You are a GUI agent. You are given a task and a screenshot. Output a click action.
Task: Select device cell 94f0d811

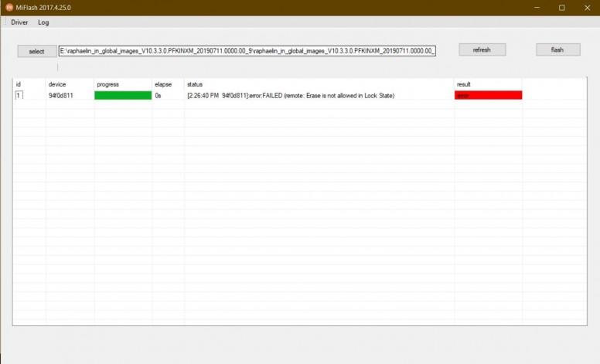click(x=61, y=96)
